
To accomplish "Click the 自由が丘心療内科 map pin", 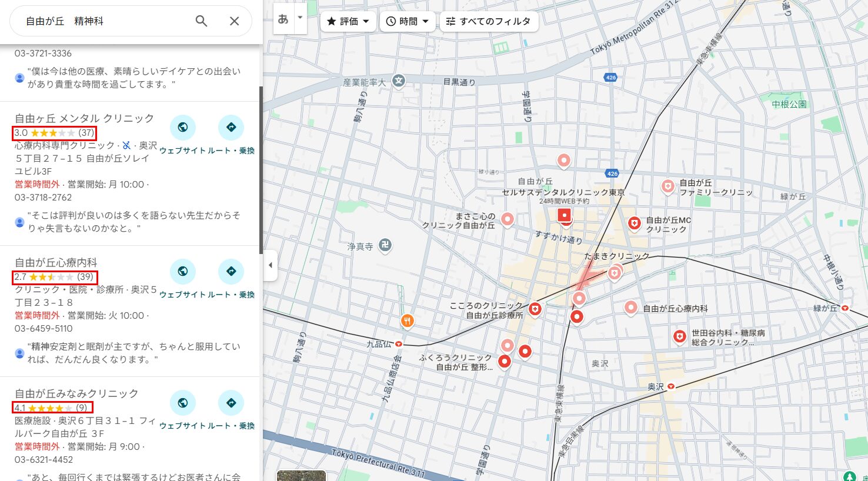I will coord(630,308).
